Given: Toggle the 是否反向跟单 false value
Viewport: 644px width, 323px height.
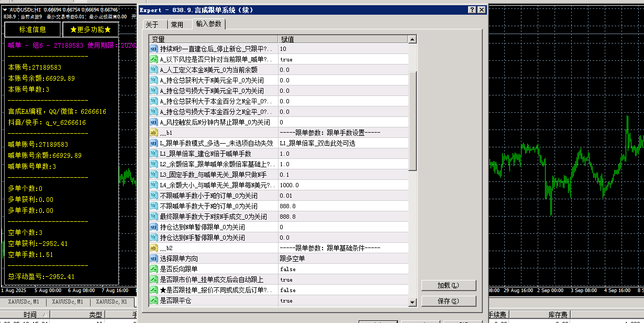Looking at the screenshot, I should (x=342, y=269).
